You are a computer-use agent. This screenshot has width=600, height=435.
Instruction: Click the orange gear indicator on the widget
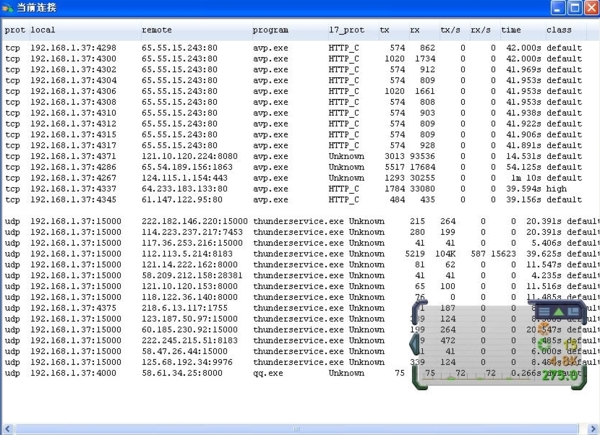coord(543,329)
